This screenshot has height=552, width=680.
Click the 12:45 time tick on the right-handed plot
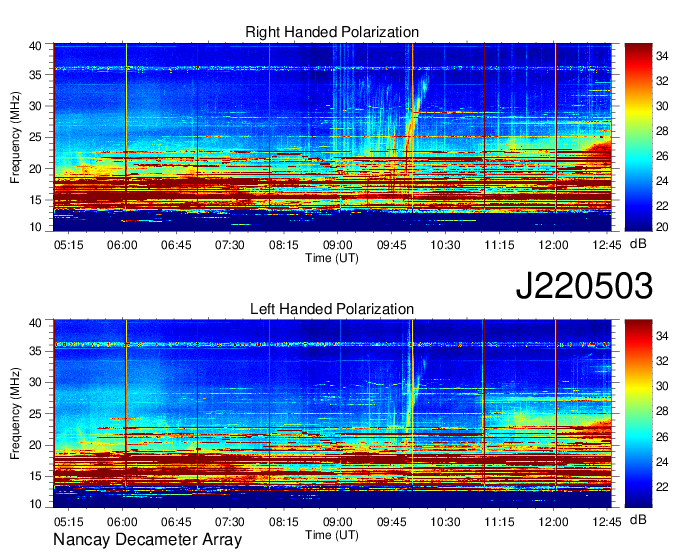607,245
